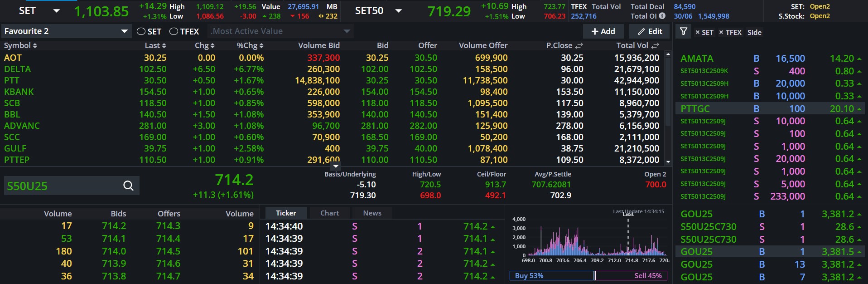868x284 pixels.
Task: Click the search magnifier beside S50U25
Action: point(128,186)
